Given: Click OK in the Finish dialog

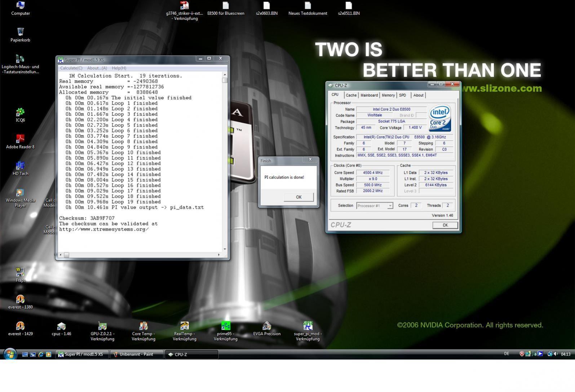Looking at the screenshot, I should coord(298,197).
